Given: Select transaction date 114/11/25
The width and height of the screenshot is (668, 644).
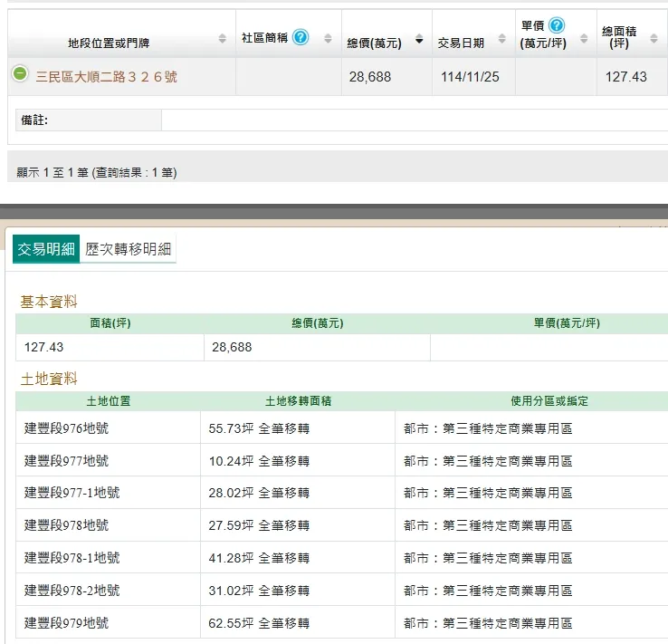Looking at the screenshot, I should click(x=470, y=77).
